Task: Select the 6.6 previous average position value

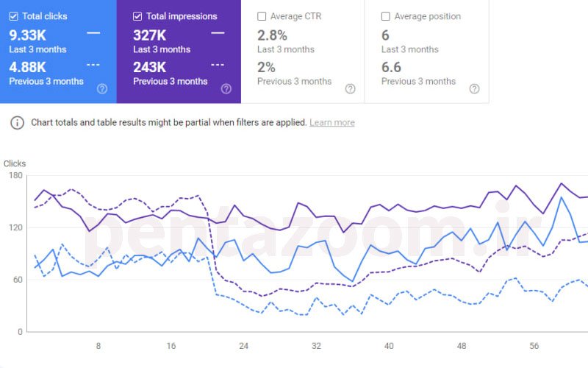Action: [x=391, y=67]
